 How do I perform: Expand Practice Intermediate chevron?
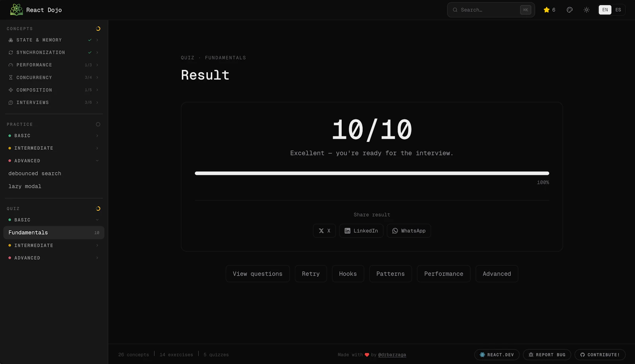[x=97, y=148]
